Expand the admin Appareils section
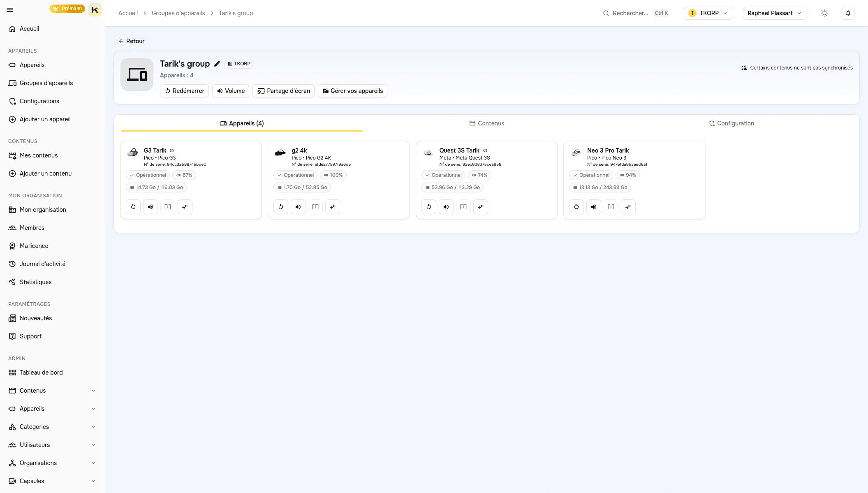The height and width of the screenshot is (493, 868). [52, 409]
